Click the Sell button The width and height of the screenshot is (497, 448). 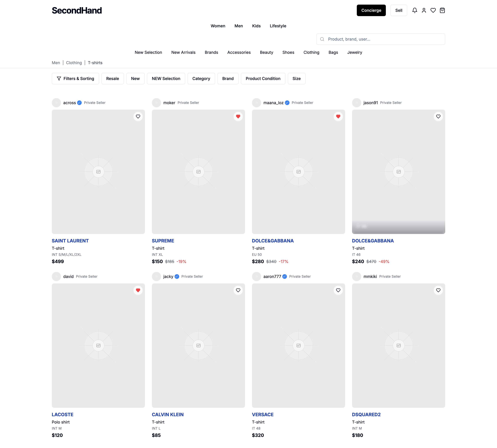point(399,10)
